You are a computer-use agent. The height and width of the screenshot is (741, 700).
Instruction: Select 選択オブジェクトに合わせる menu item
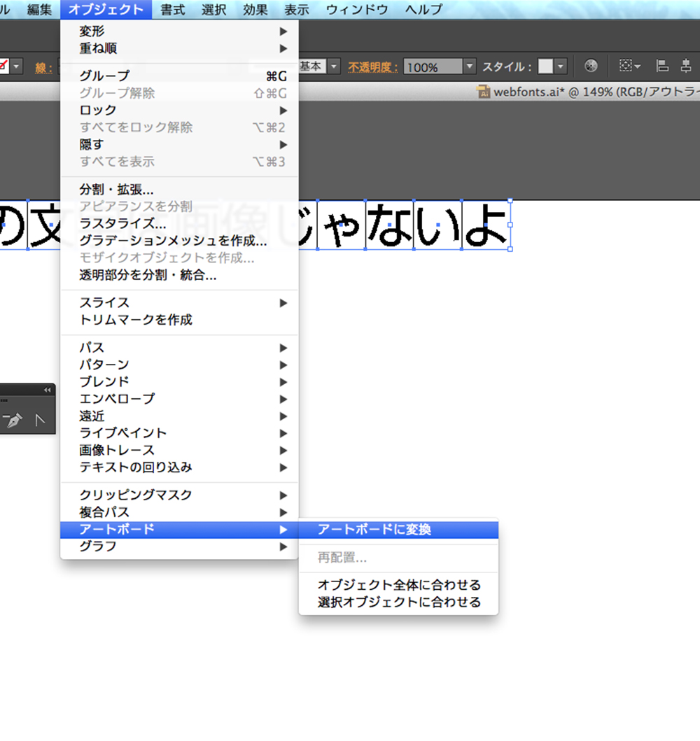399,602
